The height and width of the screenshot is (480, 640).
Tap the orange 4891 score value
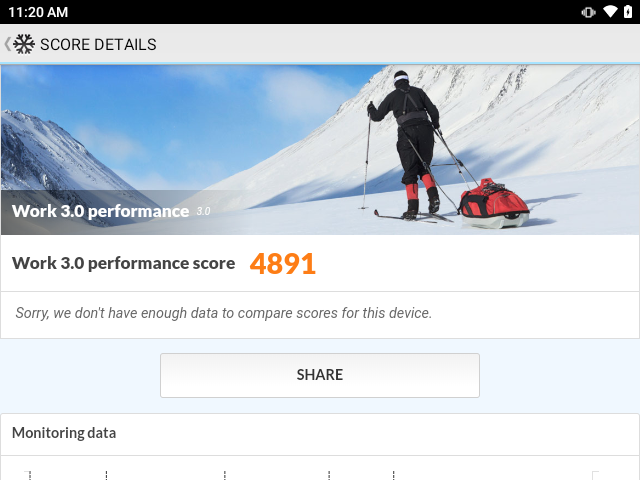pos(282,264)
